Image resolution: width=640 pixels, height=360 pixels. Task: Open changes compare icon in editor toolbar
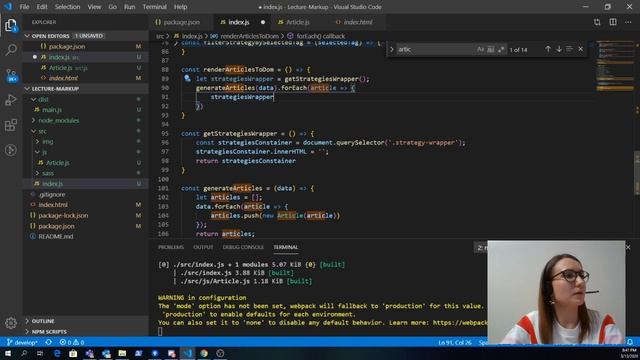(x=597, y=22)
